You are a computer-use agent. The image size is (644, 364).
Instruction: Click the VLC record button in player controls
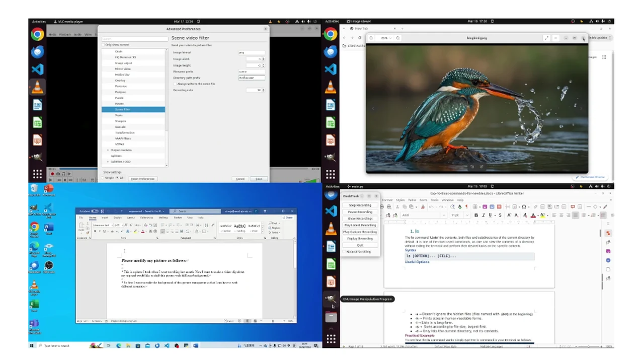click(52, 174)
